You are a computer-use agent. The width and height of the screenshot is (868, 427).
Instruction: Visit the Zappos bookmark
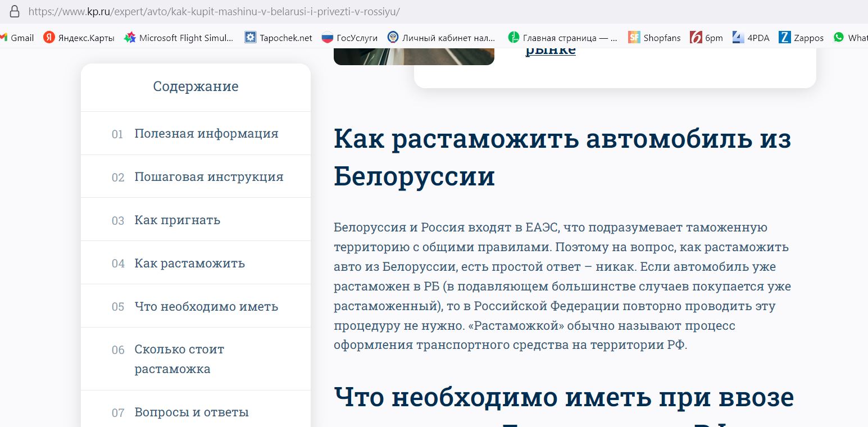pyautogui.click(x=802, y=38)
